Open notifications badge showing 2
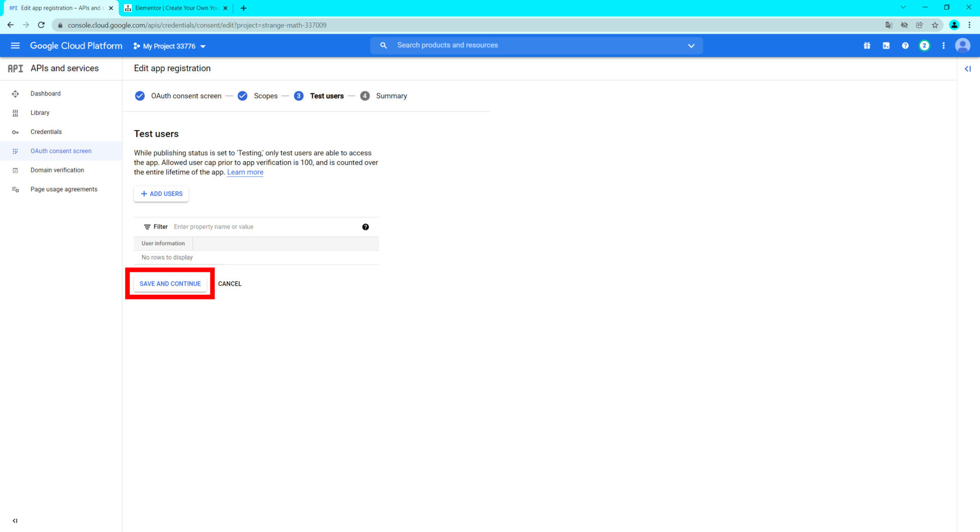 coord(924,45)
